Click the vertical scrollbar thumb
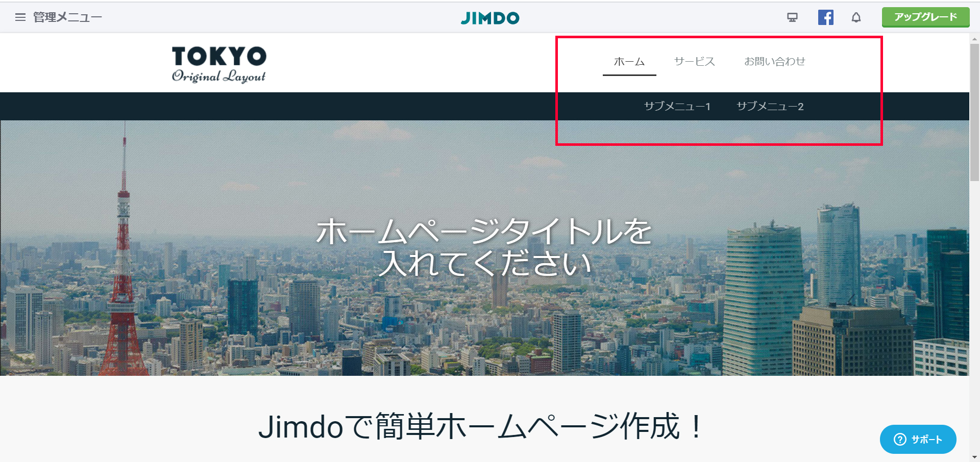This screenshot has height=462, width=980. 974,112
